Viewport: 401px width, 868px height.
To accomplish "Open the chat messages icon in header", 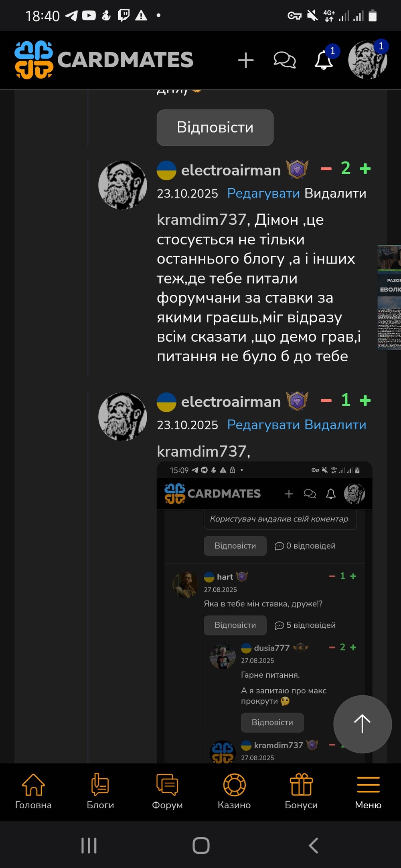I will pyautogui.click(x=285, y=60).
